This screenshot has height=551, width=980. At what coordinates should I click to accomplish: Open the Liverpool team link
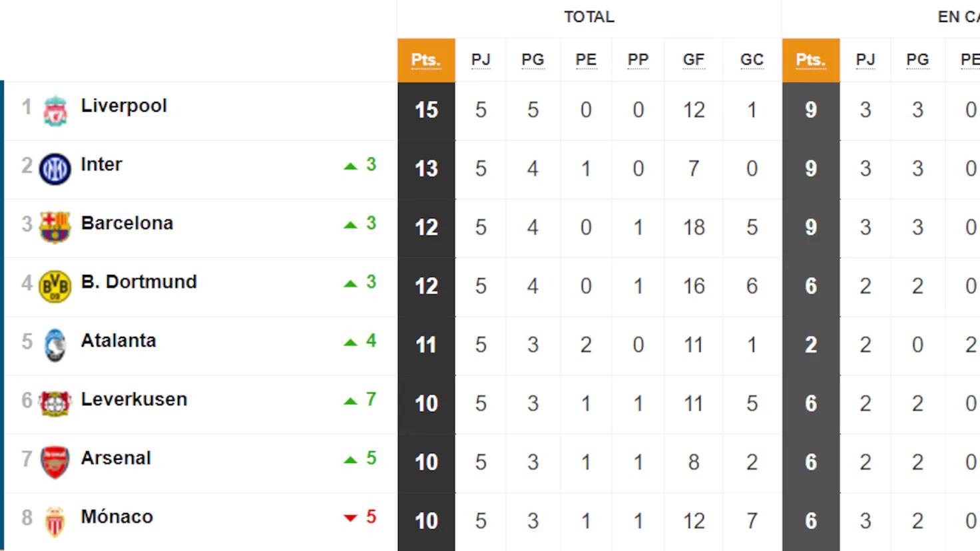click(x=124, y=106)
